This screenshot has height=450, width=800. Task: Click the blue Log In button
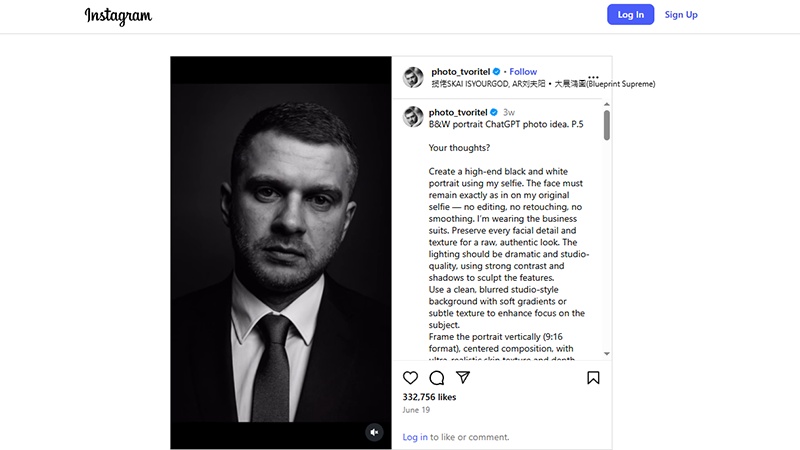(x=631, y=15)
